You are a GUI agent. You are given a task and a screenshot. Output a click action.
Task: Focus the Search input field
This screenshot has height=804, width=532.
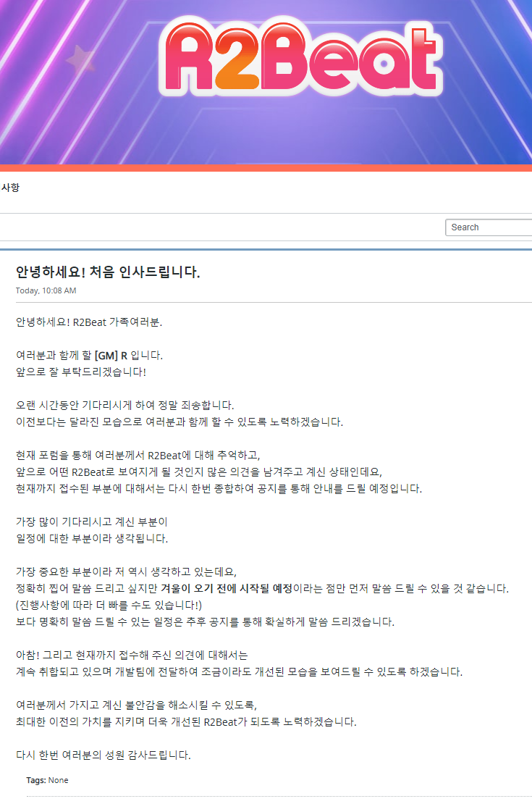(x=489, y=227)
